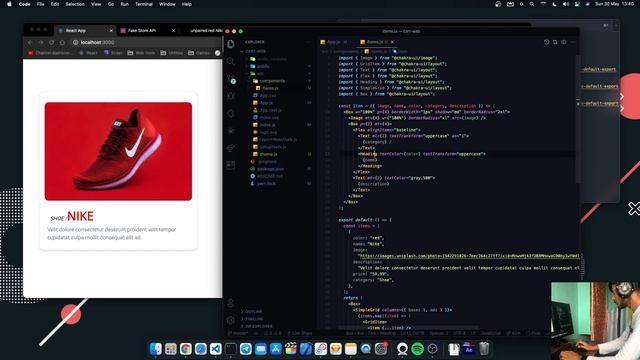The height and width of the screenshot is (360, 640).
Task: Open the File menu
Action: point(40,4)
